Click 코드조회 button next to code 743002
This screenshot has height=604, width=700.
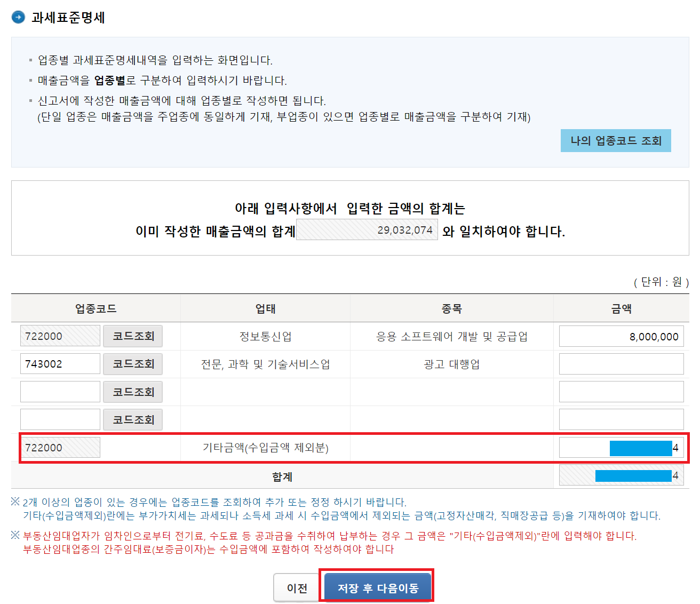tap(133, 364)
